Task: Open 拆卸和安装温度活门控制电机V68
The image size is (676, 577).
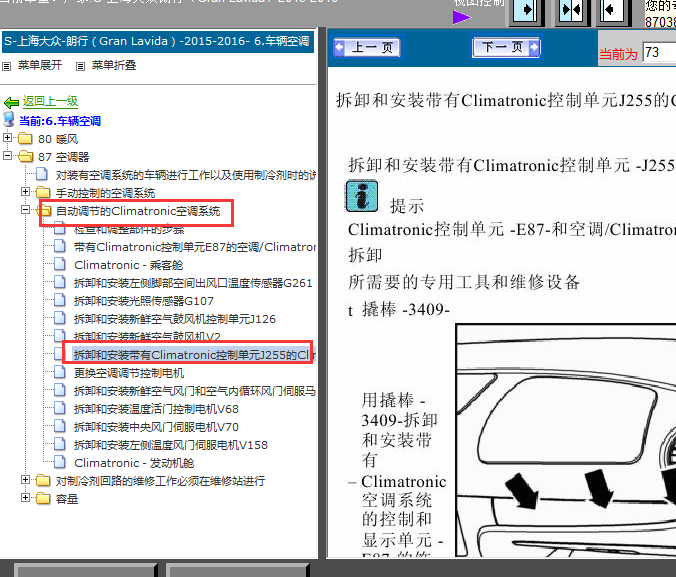Action: [156, 409]
